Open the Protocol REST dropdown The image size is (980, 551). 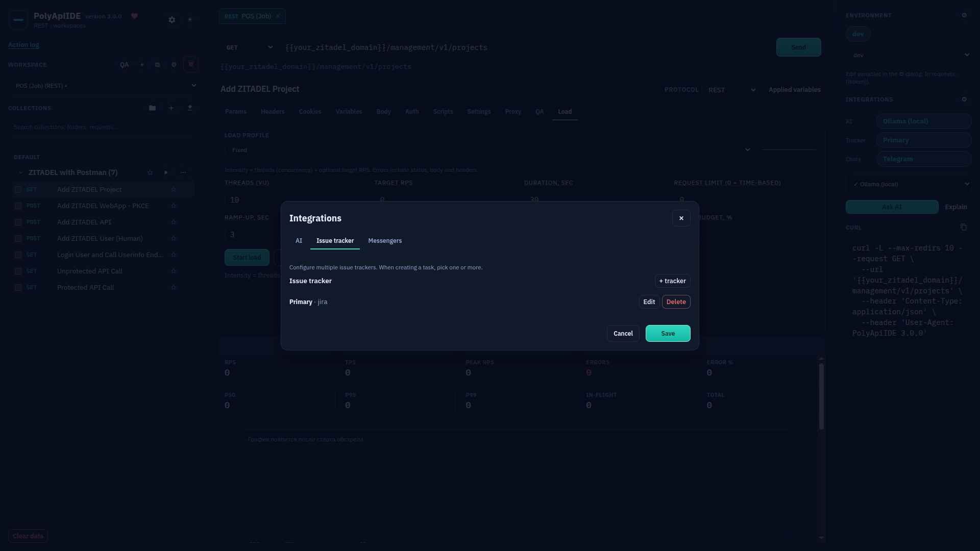click(730, 90)
